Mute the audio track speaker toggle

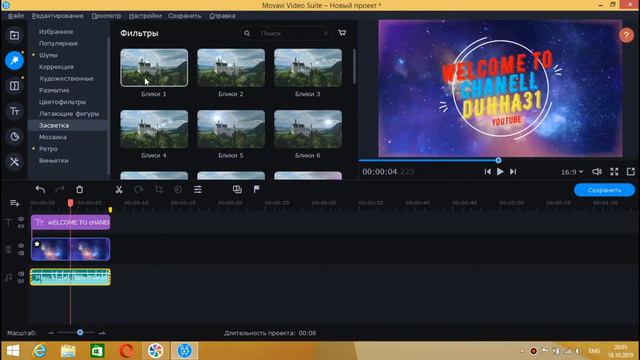click(21, 274)
